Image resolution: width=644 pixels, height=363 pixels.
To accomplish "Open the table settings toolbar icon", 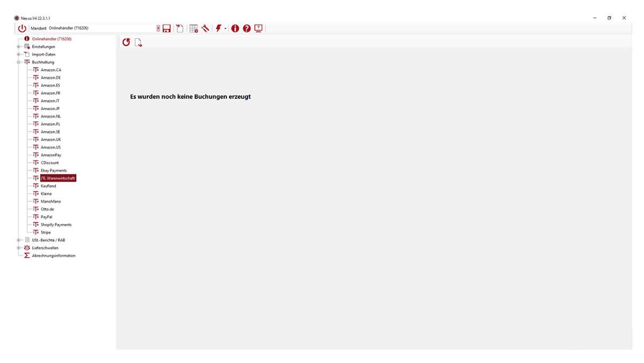I will click(194, 28).
